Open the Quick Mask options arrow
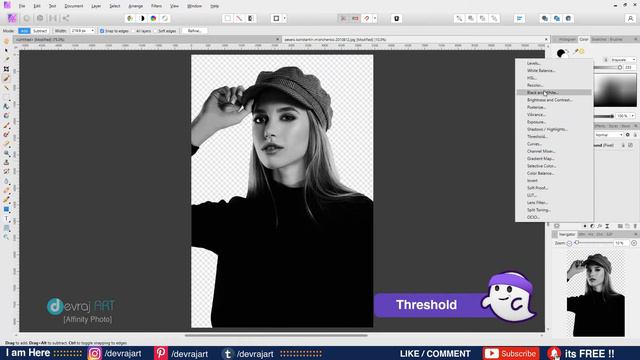Screen dimensions: 640x360 [284, 18]
